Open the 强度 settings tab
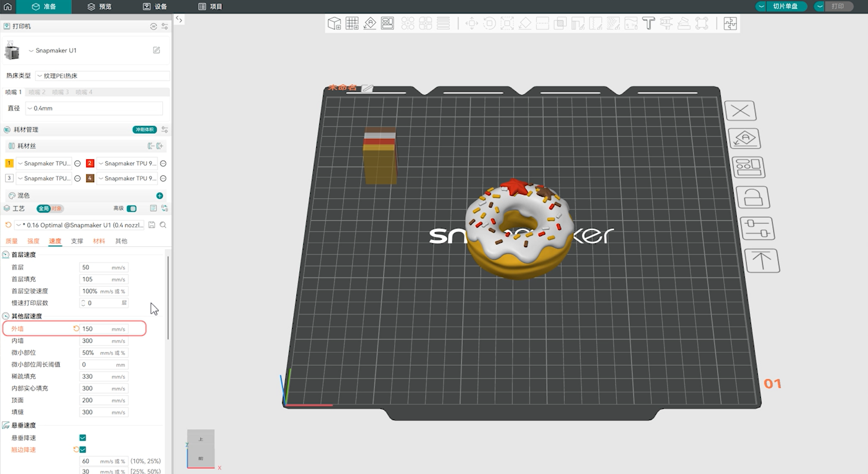The image size is (868, 474). pyautogui.click(x=33, y=241)
